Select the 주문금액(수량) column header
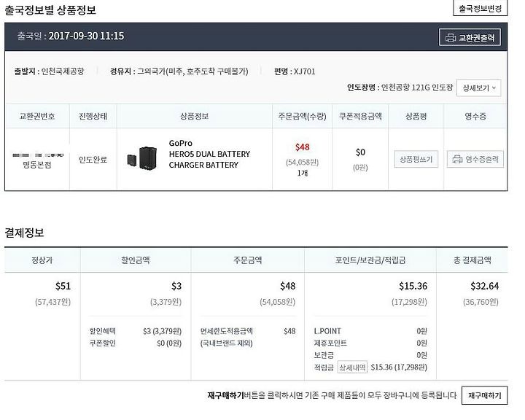The width and height of the screenshot is (525, 420). [x=302, y=116]
